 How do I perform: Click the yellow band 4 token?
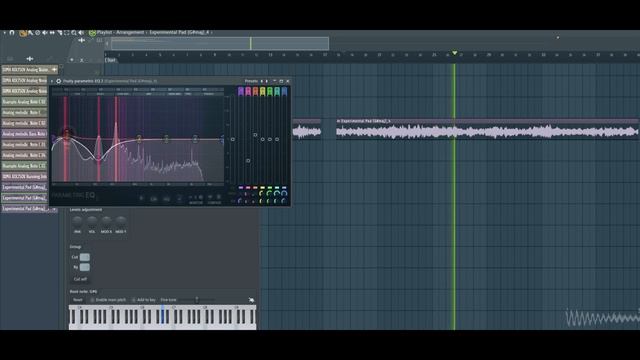click(x=262, y=91)
